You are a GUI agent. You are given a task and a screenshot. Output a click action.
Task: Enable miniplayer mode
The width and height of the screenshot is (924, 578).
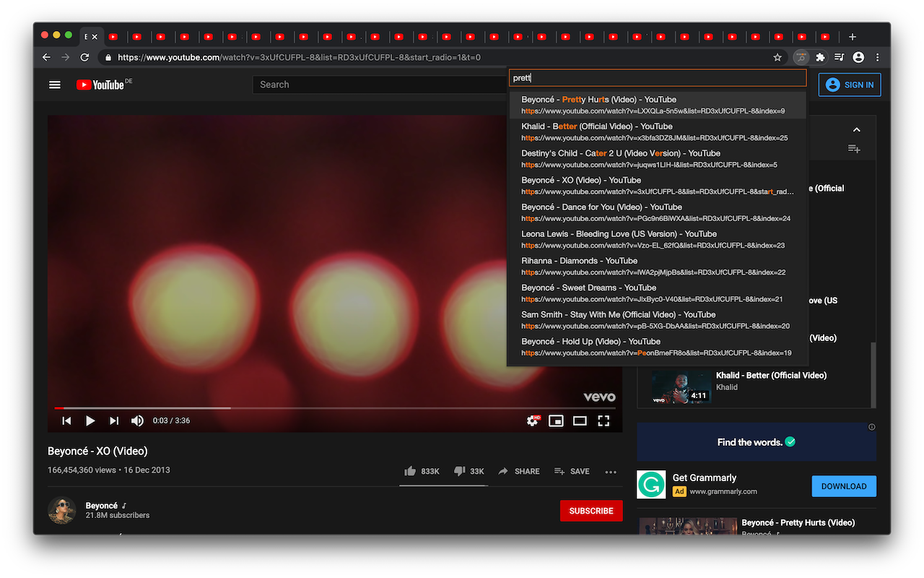point(556,420)
